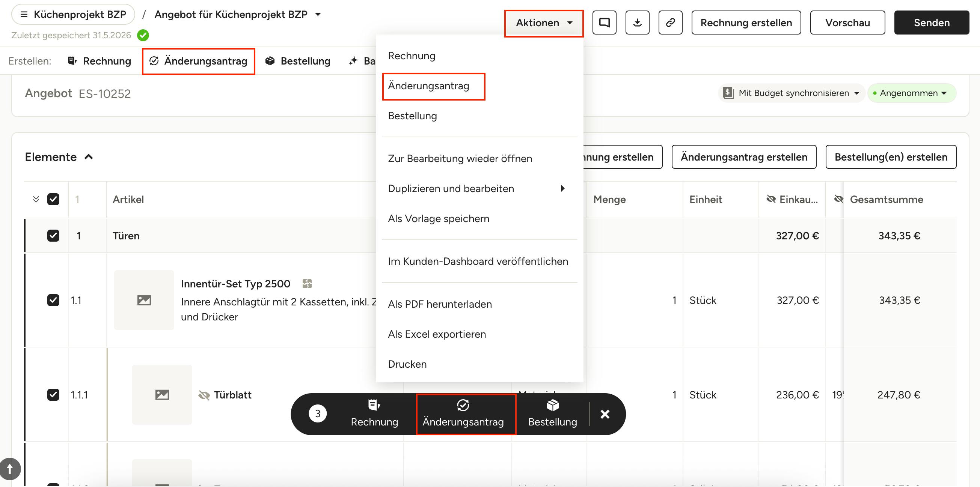
Task: Toggle visibility of the Gesamtsumme column
Action: tap(838, 199)
